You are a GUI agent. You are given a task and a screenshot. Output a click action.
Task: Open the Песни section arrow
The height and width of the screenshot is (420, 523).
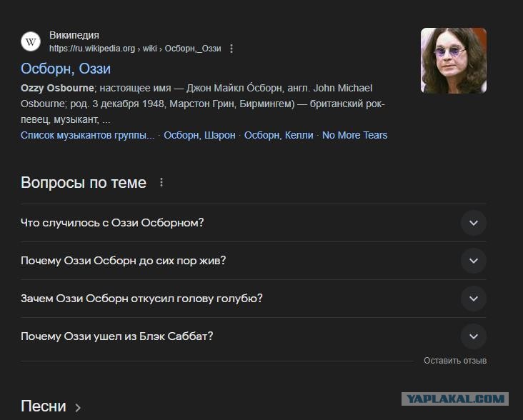[x=78, y=407]
